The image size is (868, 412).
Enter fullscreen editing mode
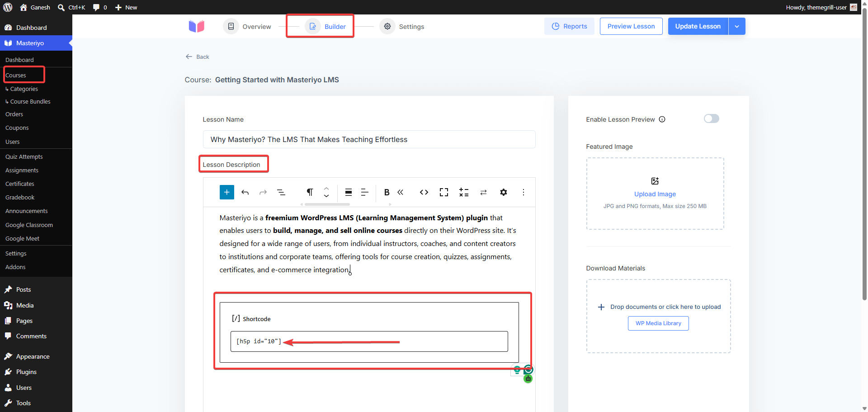tap(444, 192)
